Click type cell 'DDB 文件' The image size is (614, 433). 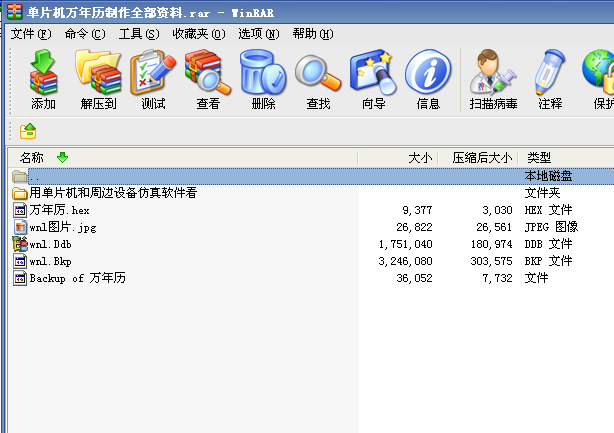point(548,244)
